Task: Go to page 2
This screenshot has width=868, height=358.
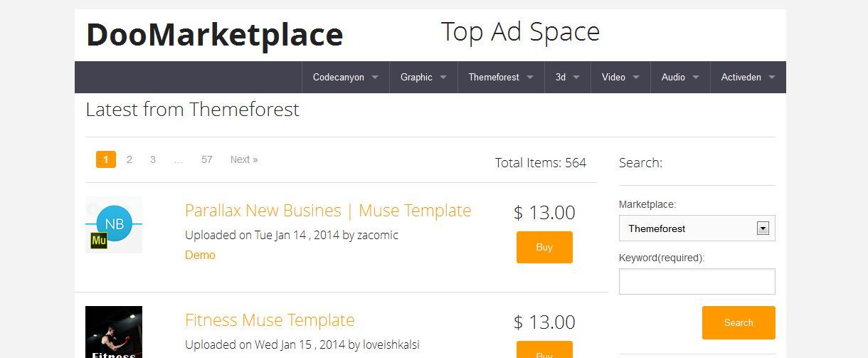Action: (129, 159)
